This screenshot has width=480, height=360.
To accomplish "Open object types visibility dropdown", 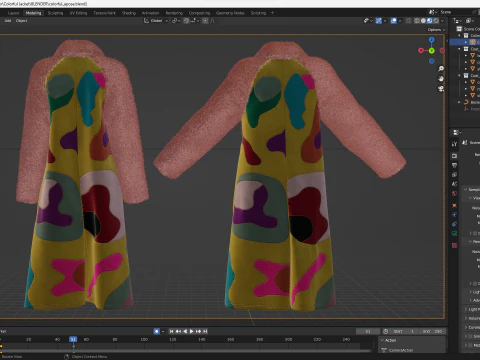I will pos(368,21).
